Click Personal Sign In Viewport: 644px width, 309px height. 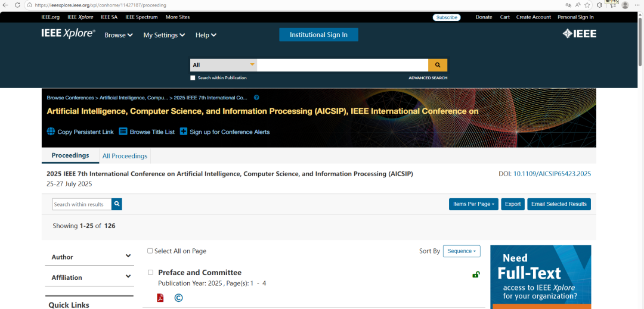tap(575, 17)
